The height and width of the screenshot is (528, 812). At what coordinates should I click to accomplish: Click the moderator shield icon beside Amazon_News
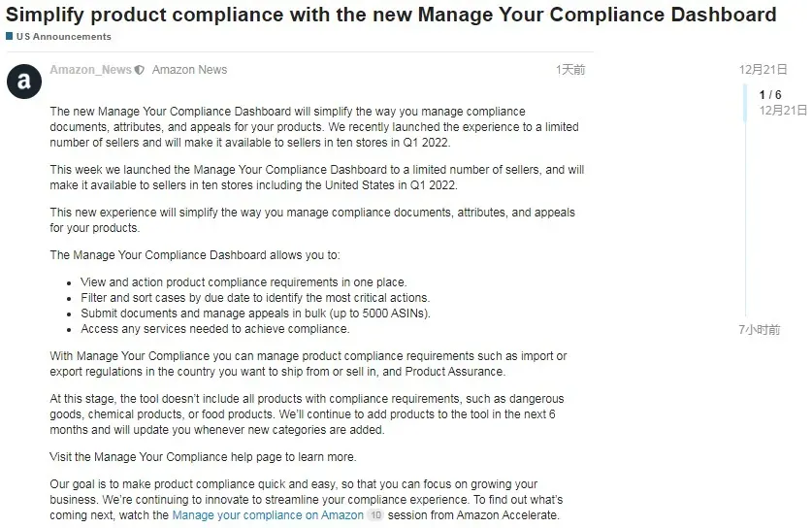140,70
